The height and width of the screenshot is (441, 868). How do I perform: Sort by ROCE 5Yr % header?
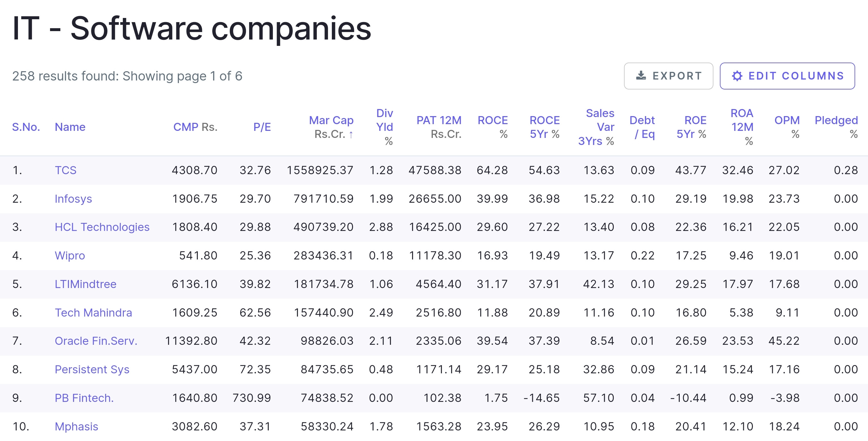point(544,127)
